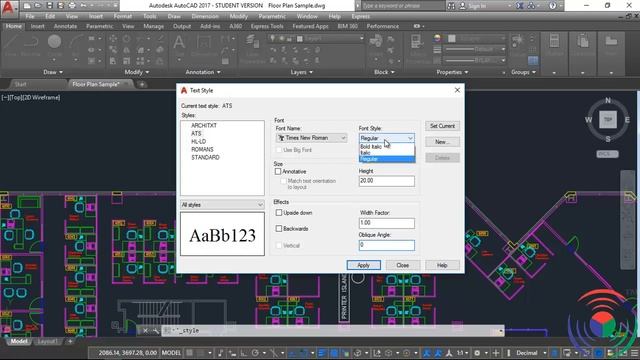Select the Move tool in Modify panel
Image resolution: width=640 pixels, height=360 pixels.
[x=113, y=39]
